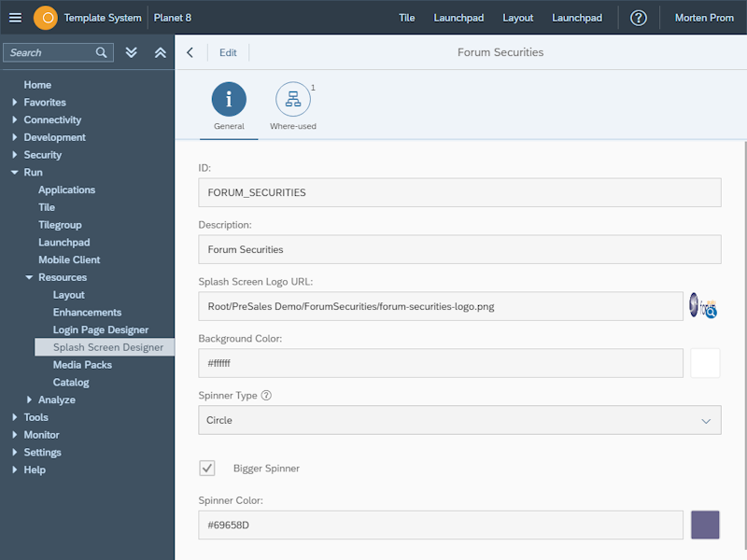
Task: Select the General tab
Action: pyautogui.click(x=229, y=106)
